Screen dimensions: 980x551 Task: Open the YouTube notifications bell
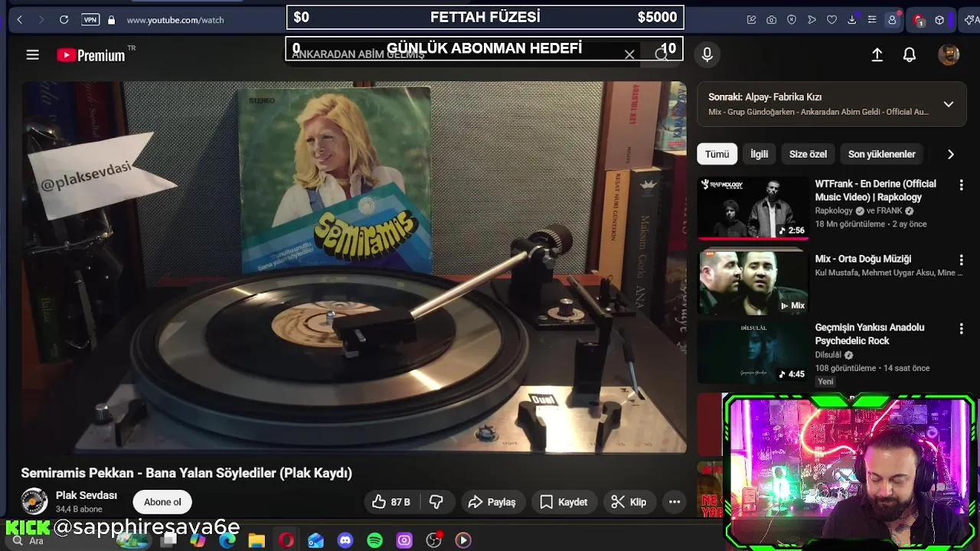[910, 54]
